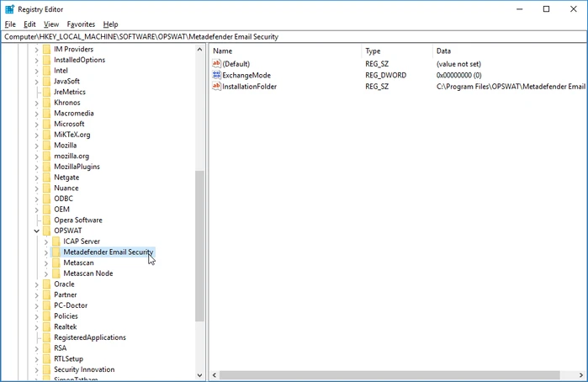
Task: Select the RSA key
Action: point(60,348)
